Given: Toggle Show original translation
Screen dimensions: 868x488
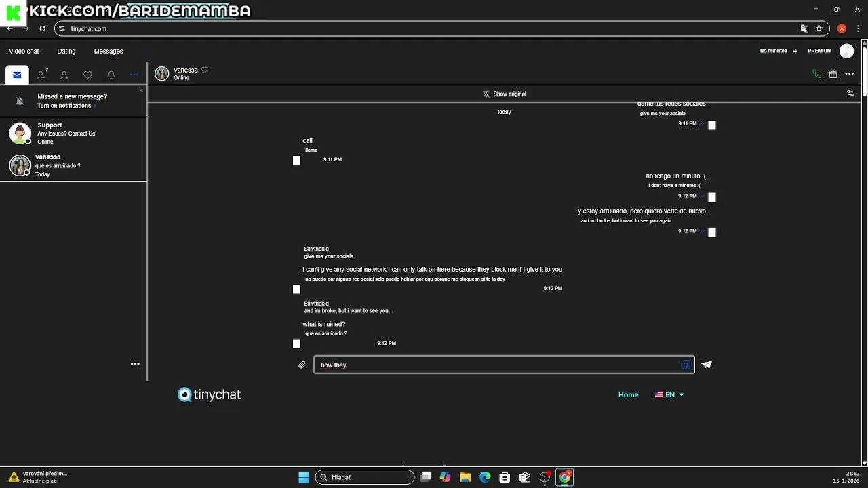Looking at the screenshot, I should [509, 94].
